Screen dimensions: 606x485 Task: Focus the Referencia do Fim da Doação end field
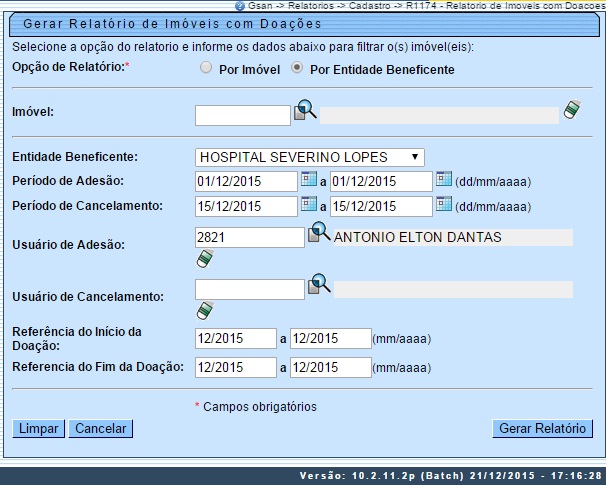pos(331,368)
